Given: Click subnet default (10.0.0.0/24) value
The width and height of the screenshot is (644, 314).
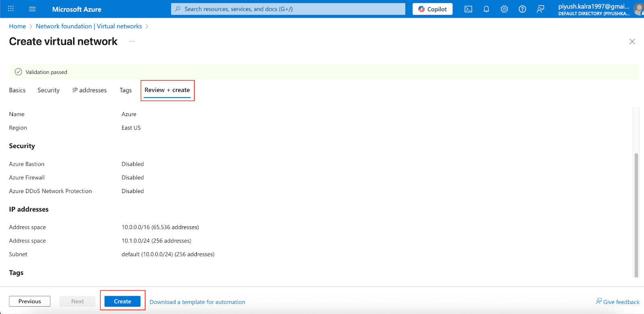Looking at the screenshot, I should pyautogui.click(x=168, y=254).
